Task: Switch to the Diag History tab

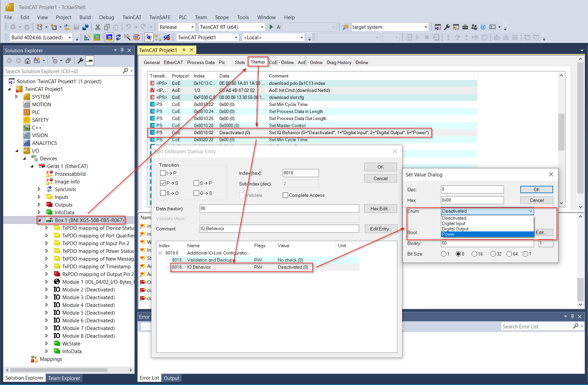Action: point(339,62)
